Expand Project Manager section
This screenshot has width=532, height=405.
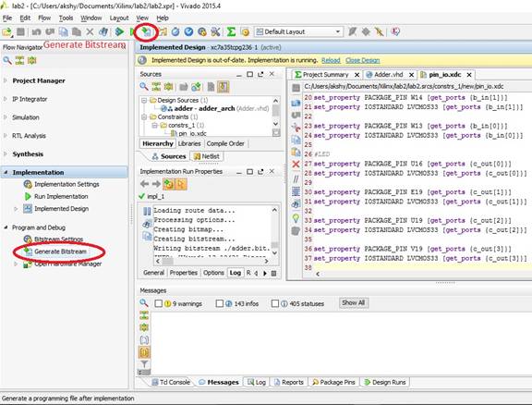click(6, 80)
